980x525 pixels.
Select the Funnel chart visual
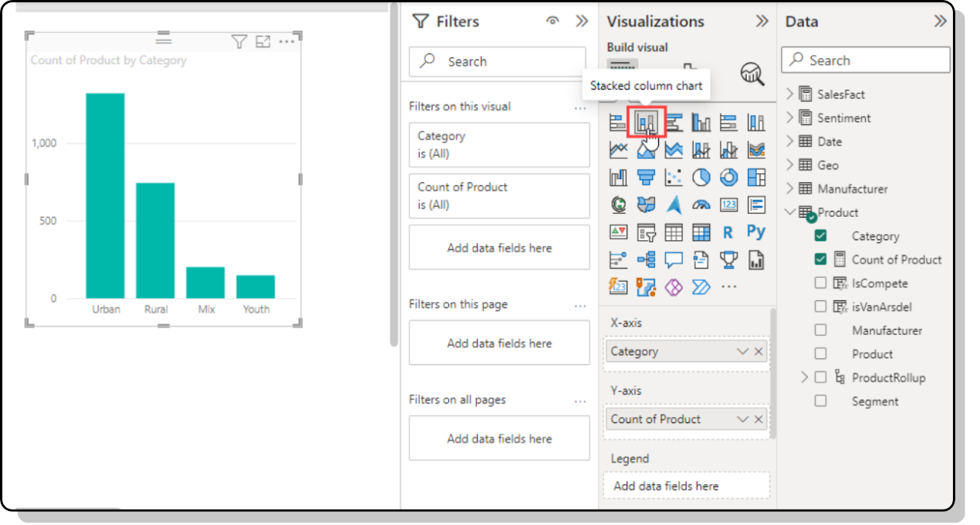646,178
